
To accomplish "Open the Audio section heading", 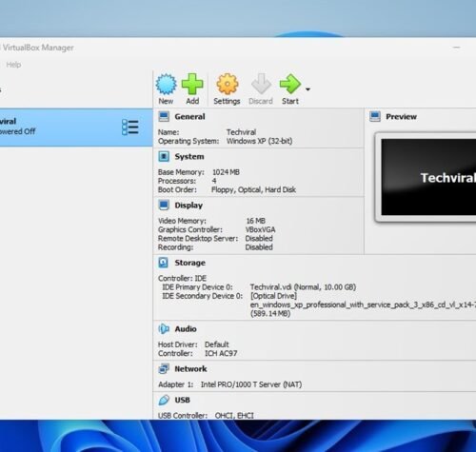I will tap(186, 329).
